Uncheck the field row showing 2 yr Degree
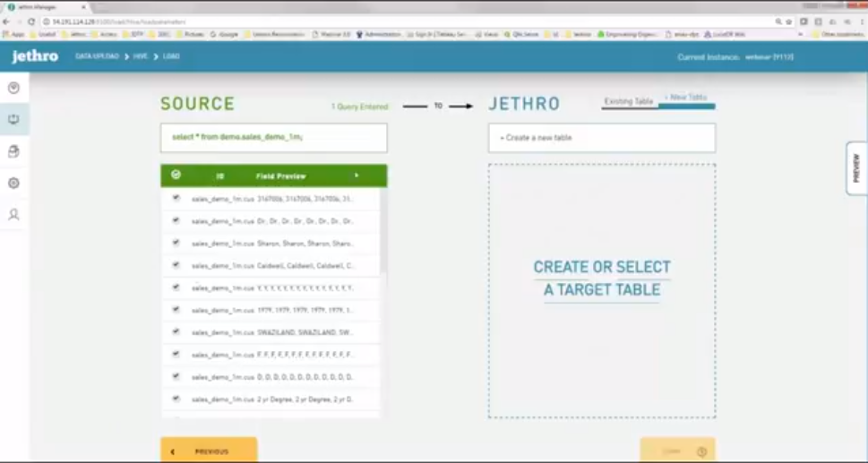 tap(176, 399)
